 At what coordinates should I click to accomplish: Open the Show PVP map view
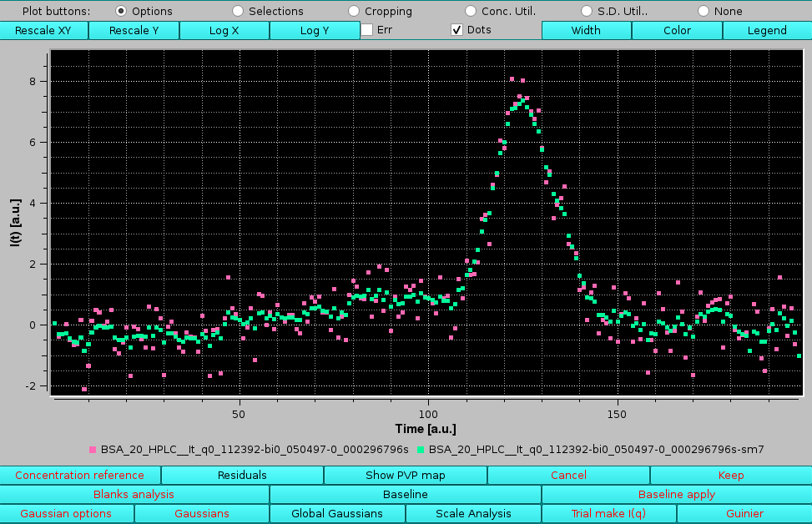tap(405, 475)
